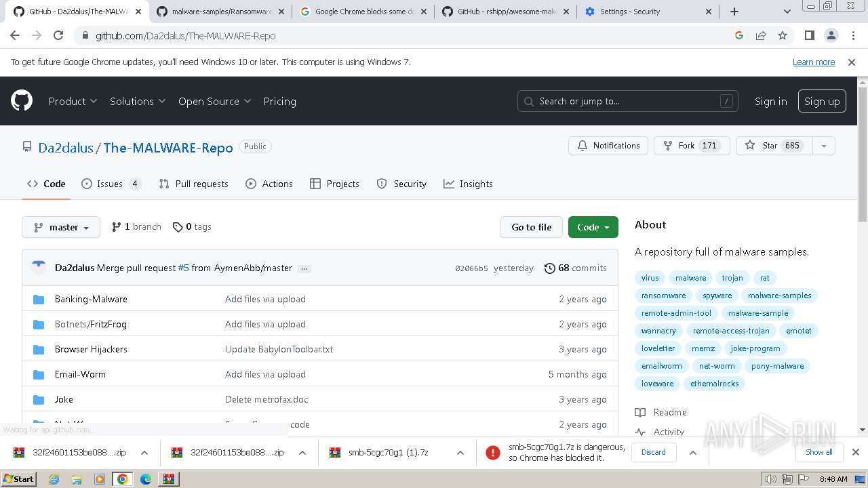Click the Email-Worm folder icon
This screenshot has height=488, width=868.
pyautogui.click(x=39, y=374)
